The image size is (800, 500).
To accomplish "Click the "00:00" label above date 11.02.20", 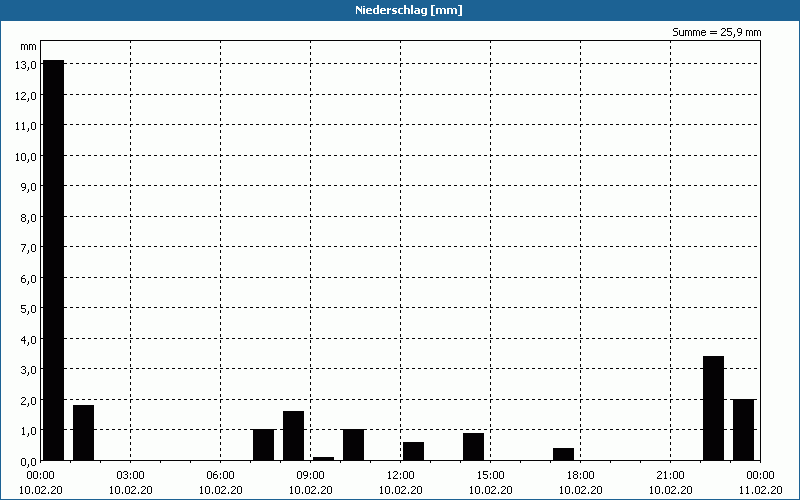I will tap(761, 476).
